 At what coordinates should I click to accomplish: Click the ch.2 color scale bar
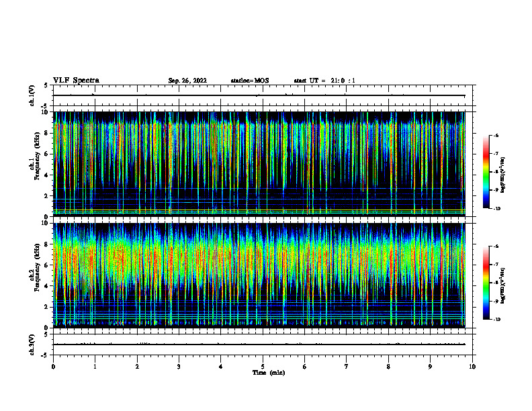point(486,283)
